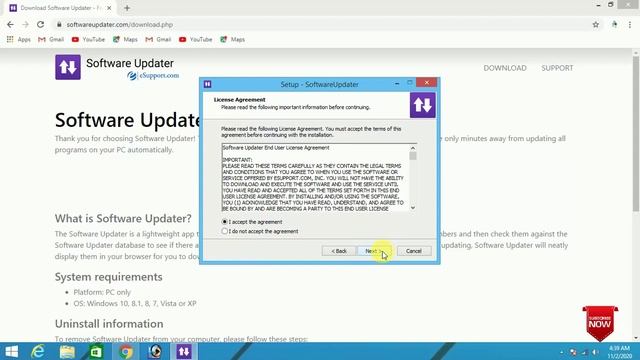Viewport: 640px width, 360px height.
Task: Go back in Chrome browser
Action: pyautogui.click(x=10, y=24)
